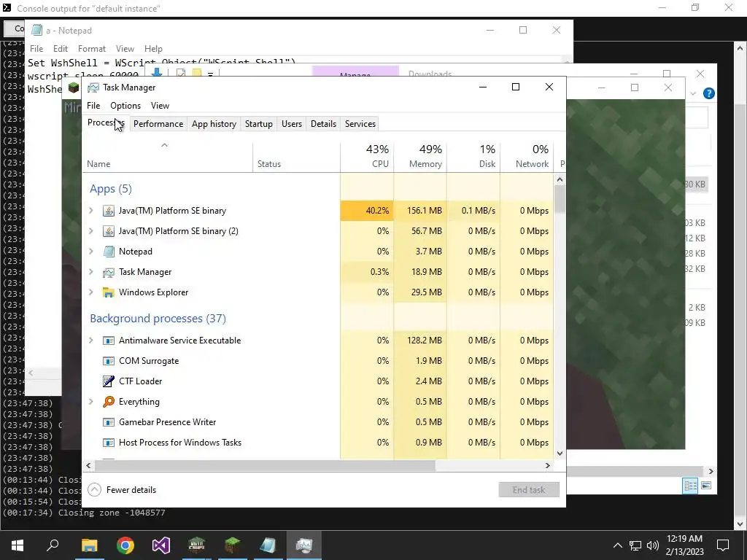Screen dimensions: 747x560
Task: Sort processes by Status column
Action: click(296, 156)
